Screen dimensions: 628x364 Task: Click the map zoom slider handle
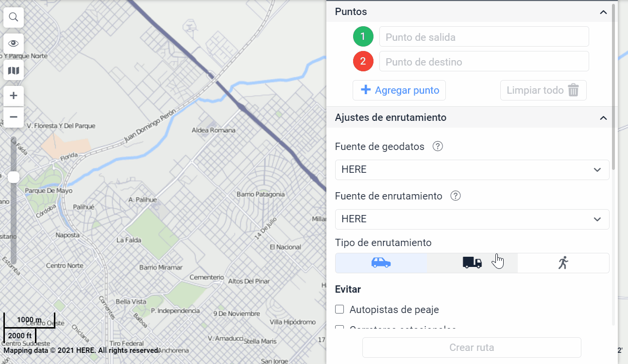click(x=14, y=177)
